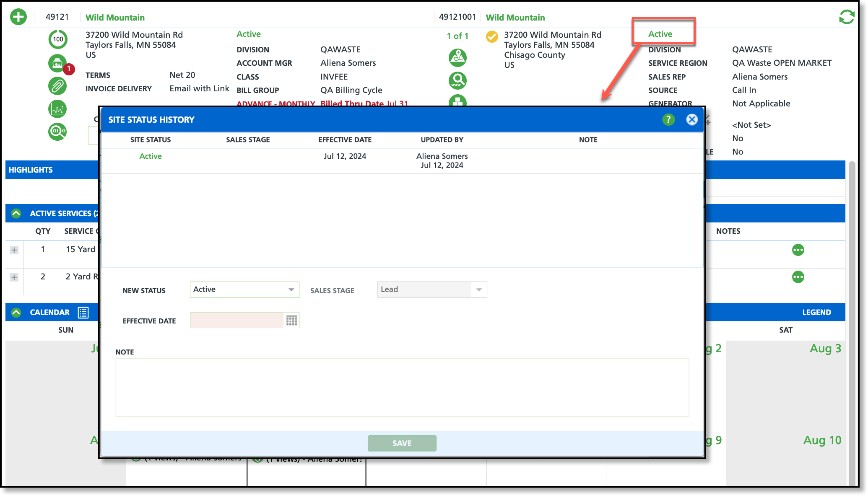Open the Legend link
The image size is (868, 496).
pyautogui.click(x=816, y=313)
